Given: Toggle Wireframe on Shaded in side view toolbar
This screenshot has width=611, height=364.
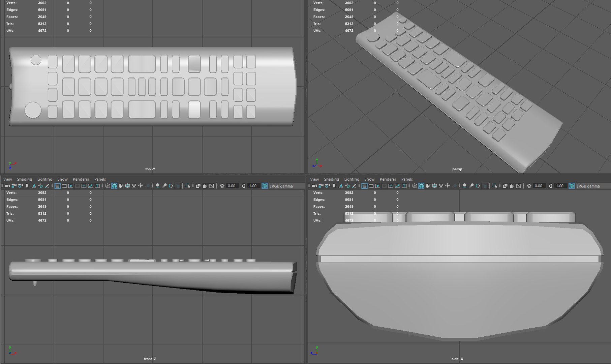Looking at the screenshot, I should pos(434,186).
